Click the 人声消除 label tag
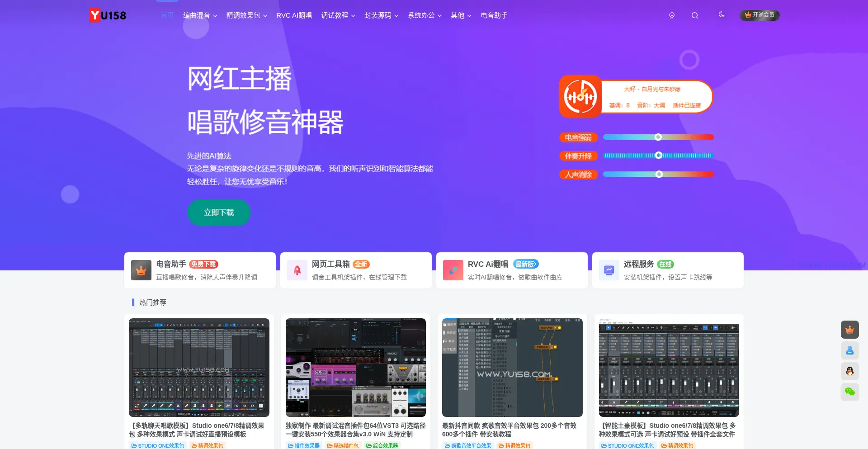Screen dimensions: 868x449 coord(578,175)
